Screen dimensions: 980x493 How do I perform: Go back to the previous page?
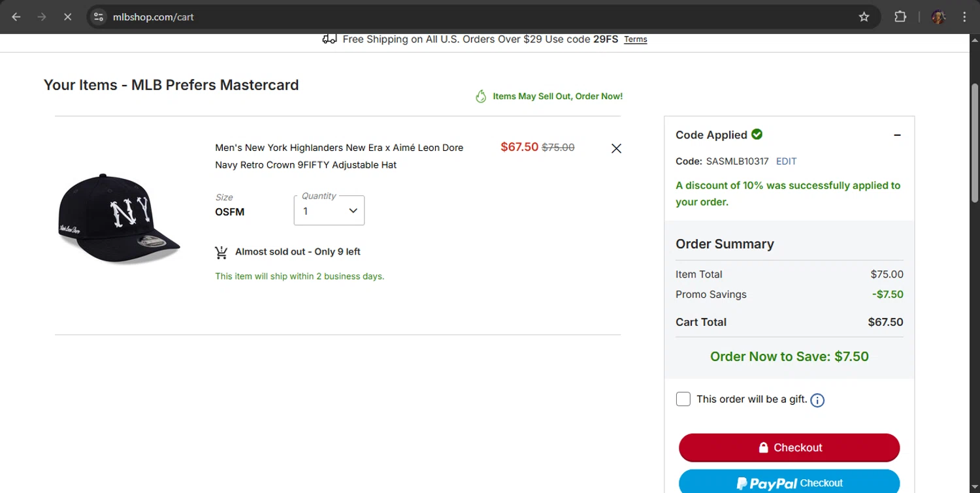point(16,17)
